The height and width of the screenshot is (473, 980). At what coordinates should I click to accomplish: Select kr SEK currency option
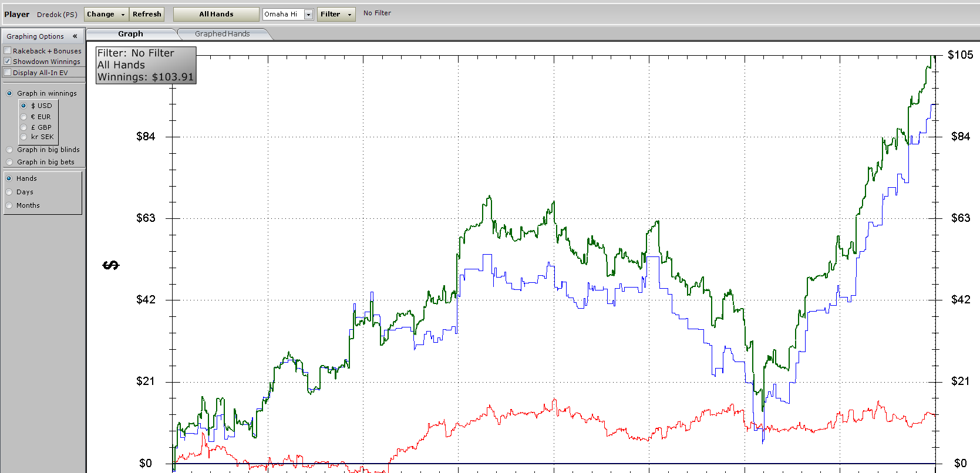coord(23,137)
